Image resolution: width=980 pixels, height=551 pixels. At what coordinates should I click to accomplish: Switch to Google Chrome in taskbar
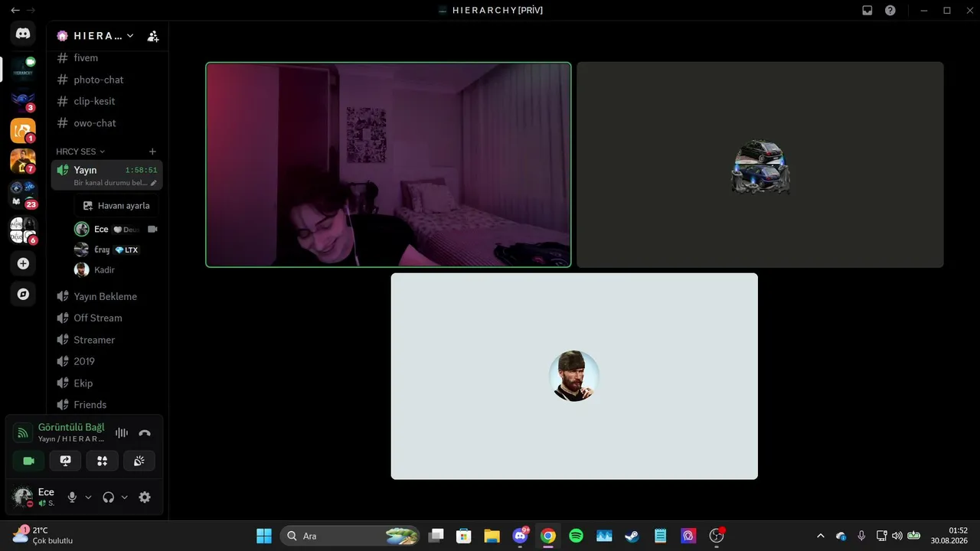(x=548, y=536)
